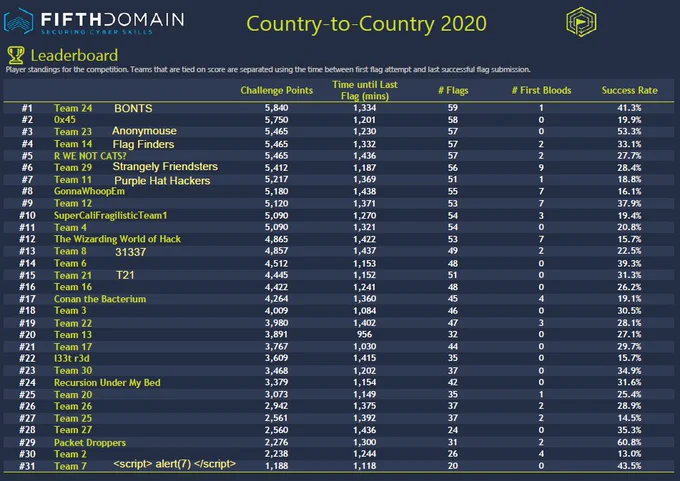Select the Anonymouse team name
This screenshot has width=680, height=481.
coord(144,131)
